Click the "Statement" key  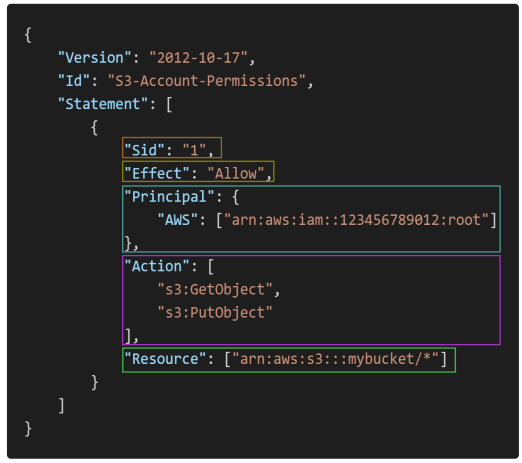[103, 104]
